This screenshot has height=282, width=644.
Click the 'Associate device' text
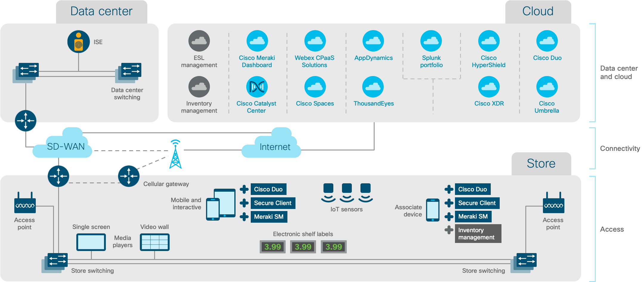point(408,211)
